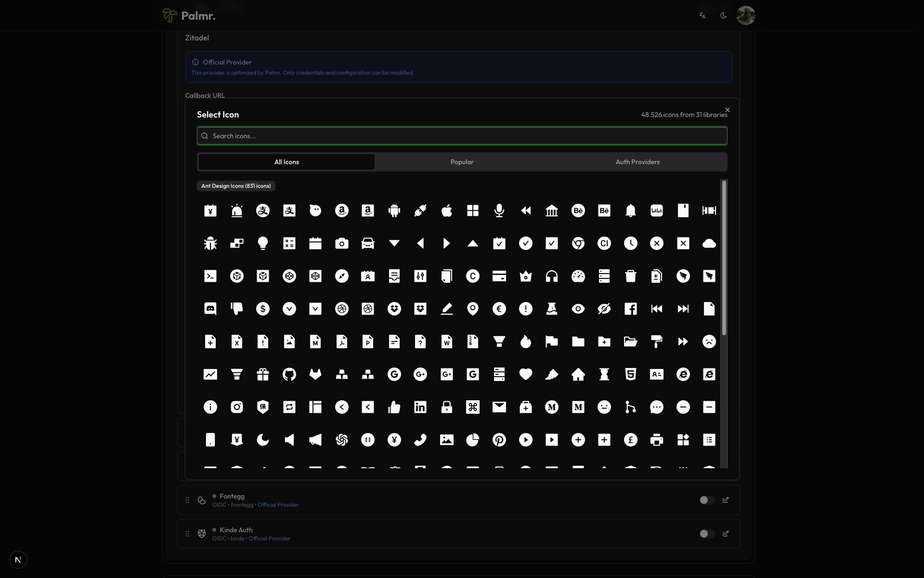Open the language selector
Image resolution: width=924 pixels, height=578 pixels.
pyautogui.click(x=703, y=15)
